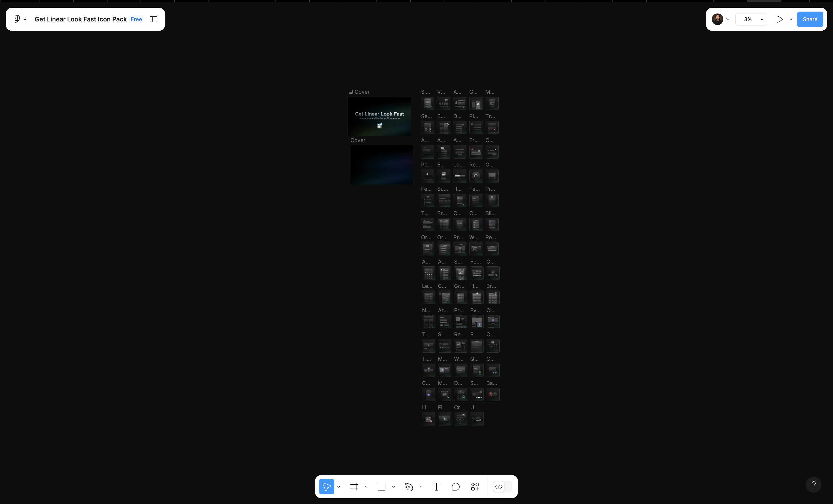Click the Free plan badge
Viewport: 833px width, 504px height.
136,19
